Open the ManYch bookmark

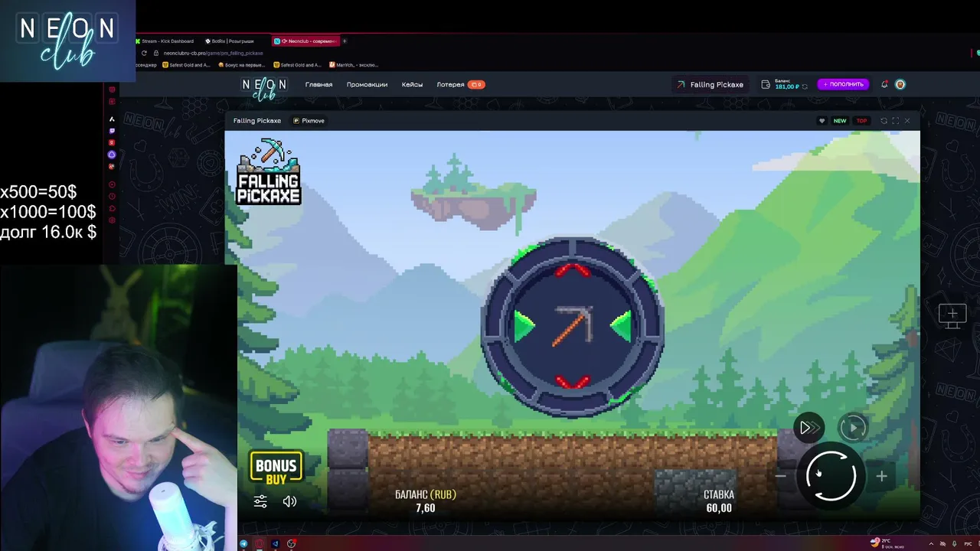point(353,65)
